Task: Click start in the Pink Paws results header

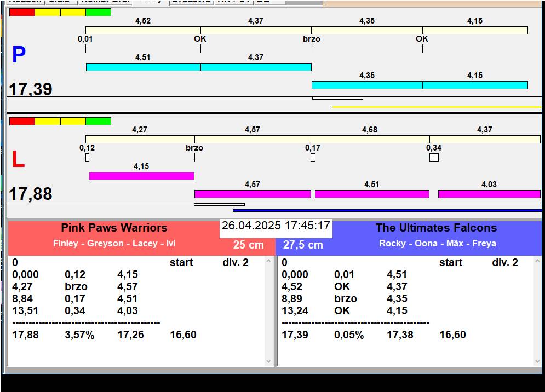Action: click(181, 262)
